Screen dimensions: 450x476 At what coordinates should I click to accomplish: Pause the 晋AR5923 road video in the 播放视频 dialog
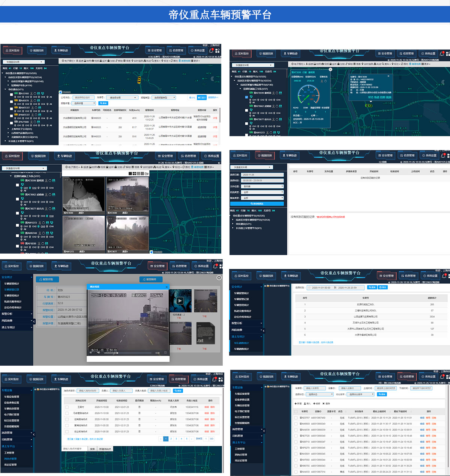click(90, 353)
